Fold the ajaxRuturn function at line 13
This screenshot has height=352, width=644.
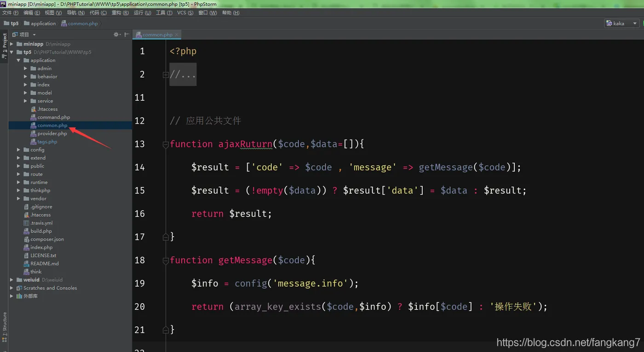point(166,144)
